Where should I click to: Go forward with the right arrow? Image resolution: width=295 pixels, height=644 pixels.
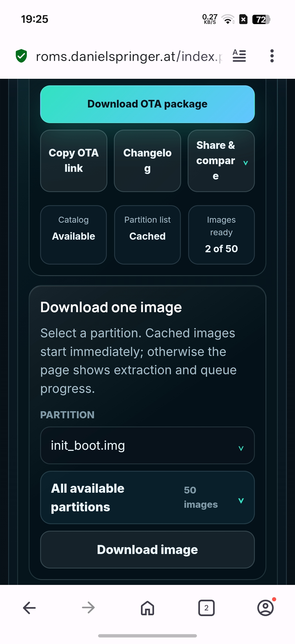[x=88, y=608]
